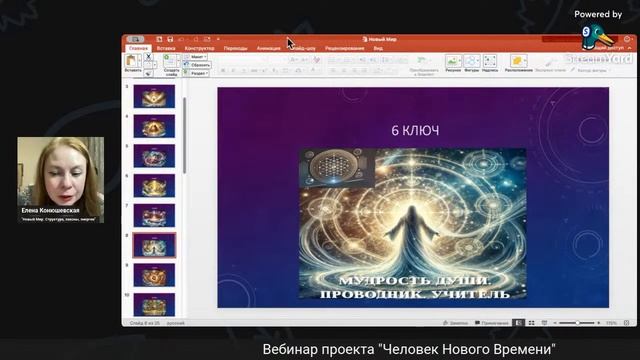Screen dimensions: 640x360
Task: Open the Layout (Макет) dropdown
Action: 196,57
